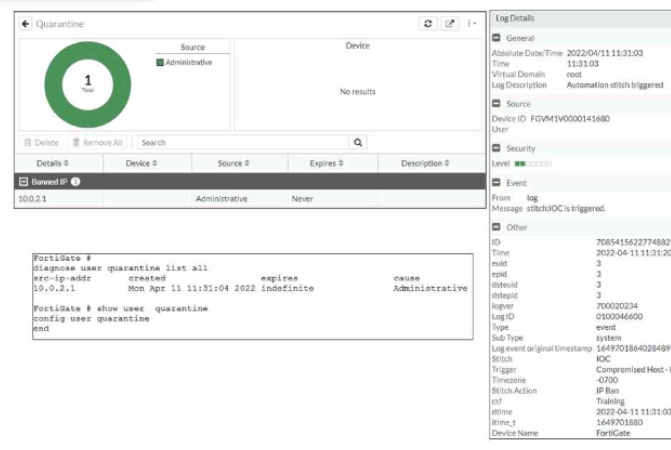Click 'diagnose user quarantine list all' command
This screenshot has width=671, height=450.
[120, 268]
